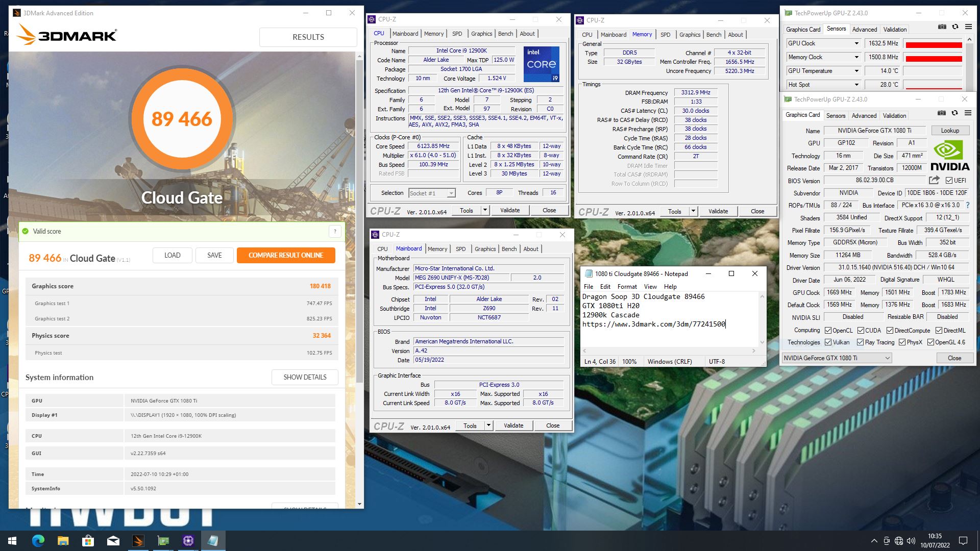
Task: Open Tools dropdown arrow in CPU-Z Memory window
Action: point(693,211)
